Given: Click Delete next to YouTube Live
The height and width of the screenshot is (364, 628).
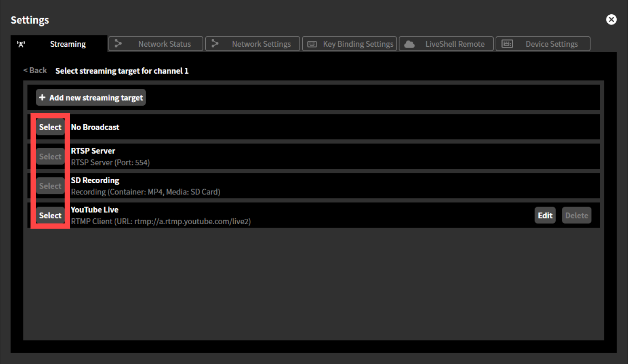Looking at the screenshot, I should 576,215.
